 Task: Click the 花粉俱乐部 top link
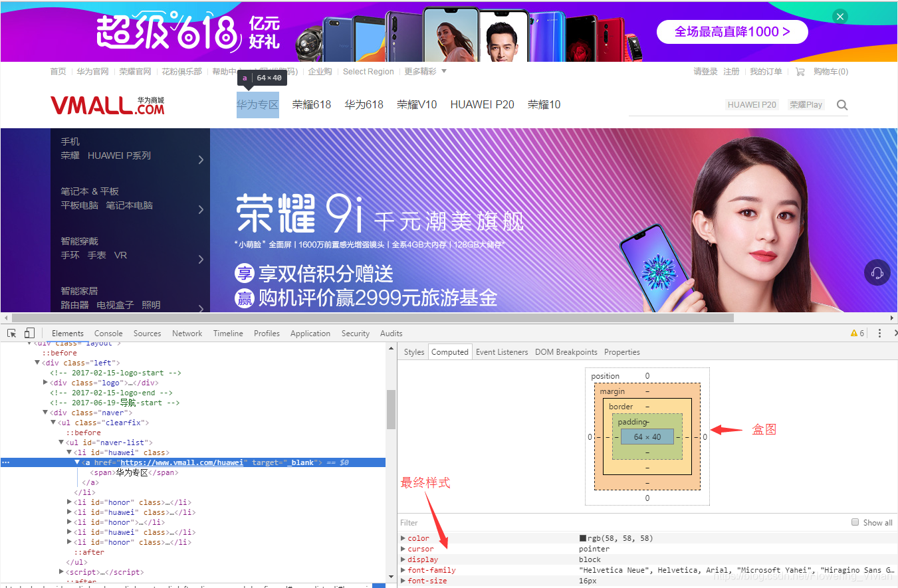181,71
